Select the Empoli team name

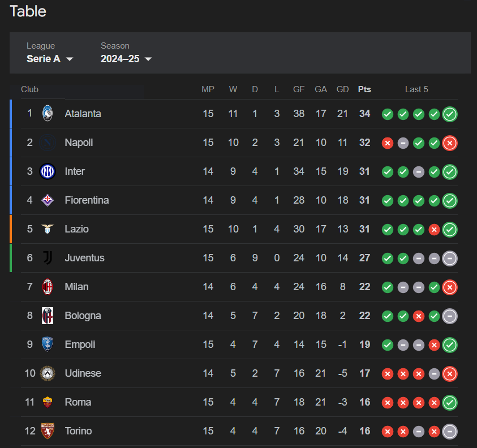click(80, 344)
